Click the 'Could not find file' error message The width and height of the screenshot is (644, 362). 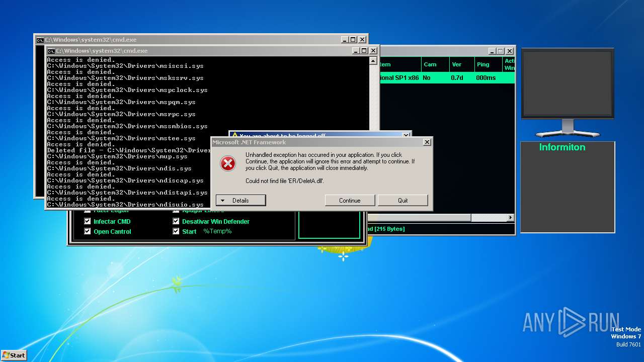[284, 181]
